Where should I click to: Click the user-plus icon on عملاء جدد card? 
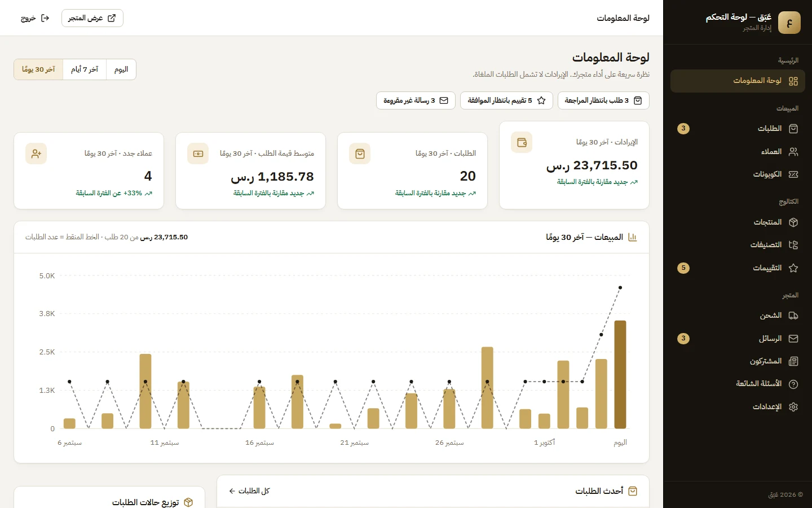tap(36, 154)
